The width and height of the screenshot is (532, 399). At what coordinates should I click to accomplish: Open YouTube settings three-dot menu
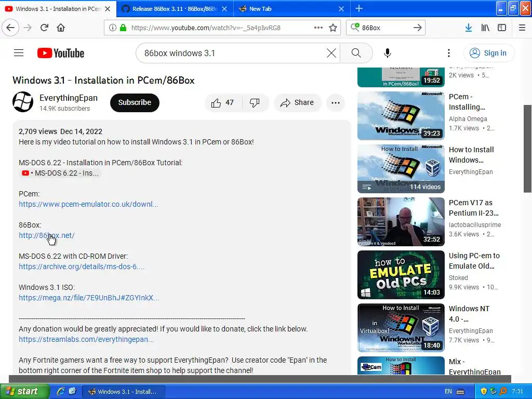click(448, 53)
